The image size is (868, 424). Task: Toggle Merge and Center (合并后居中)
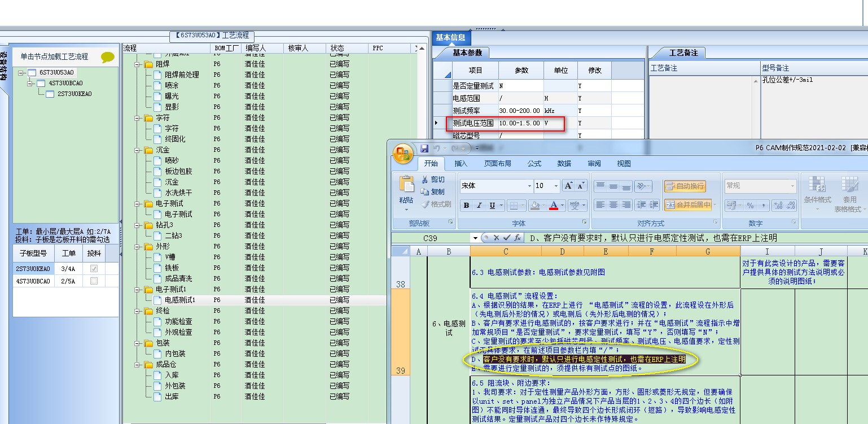click(688, 206)
